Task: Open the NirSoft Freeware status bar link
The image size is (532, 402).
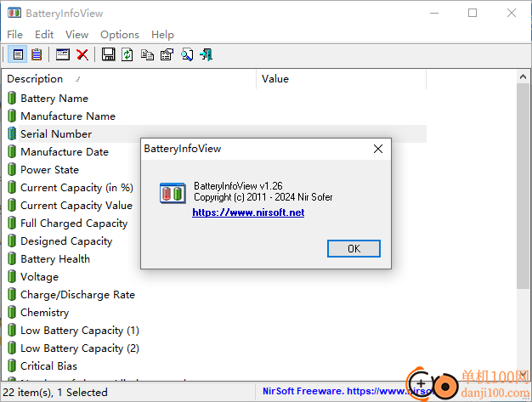Action: coord(348,392)
